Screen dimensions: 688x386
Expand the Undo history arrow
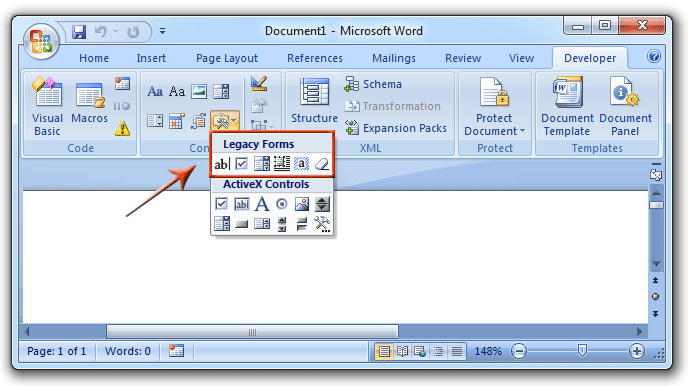point(115,32)
